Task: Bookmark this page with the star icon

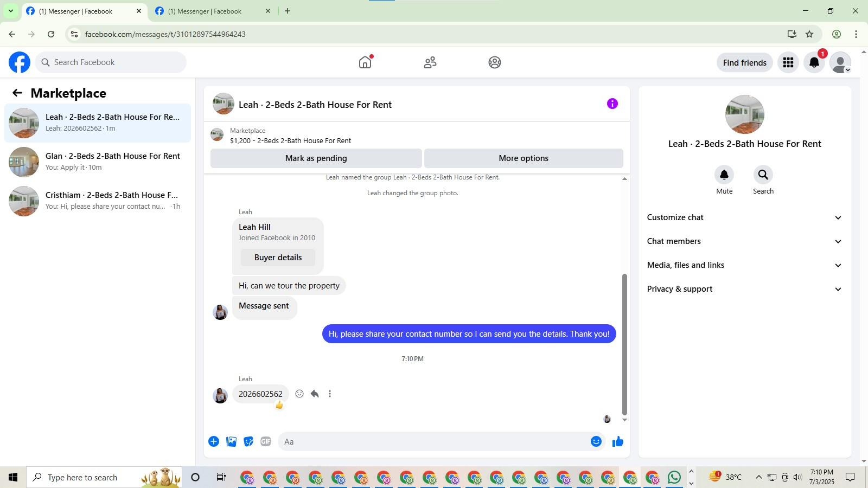Action: point(809,34)
